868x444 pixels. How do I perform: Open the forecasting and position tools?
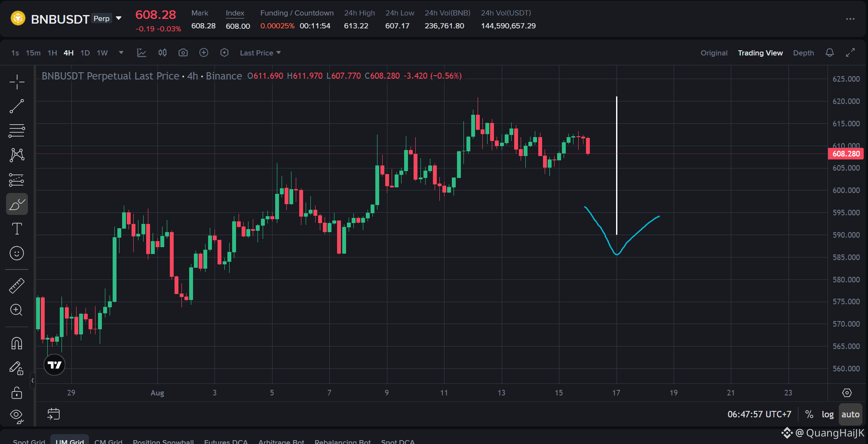coord(17,180)
